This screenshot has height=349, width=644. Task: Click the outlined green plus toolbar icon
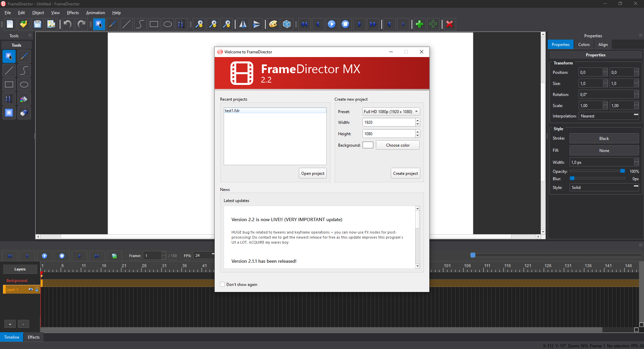click(433, 24)
